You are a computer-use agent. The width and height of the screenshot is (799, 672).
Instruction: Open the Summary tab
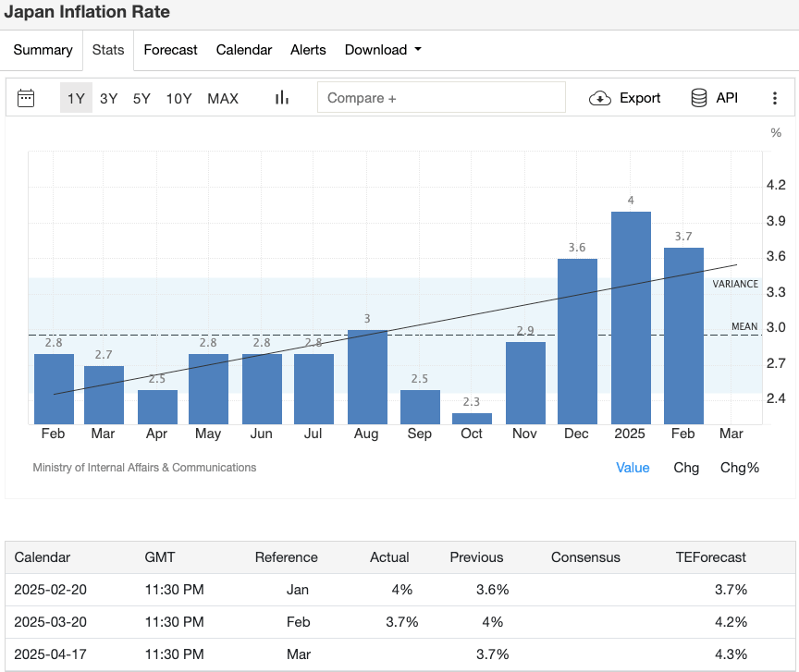(43, 50)
